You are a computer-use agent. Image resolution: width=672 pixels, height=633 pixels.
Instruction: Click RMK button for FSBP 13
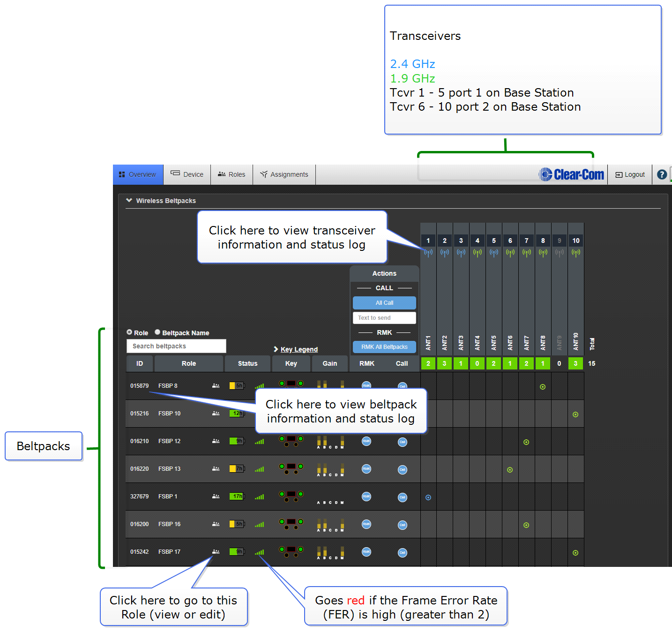click(366, 469)
